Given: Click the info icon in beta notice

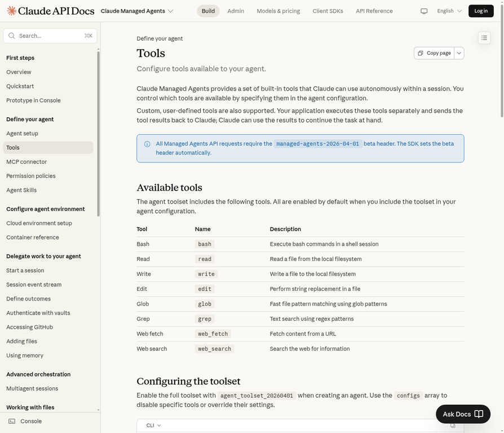Looking at the screenshot, I should pos(147,144).
